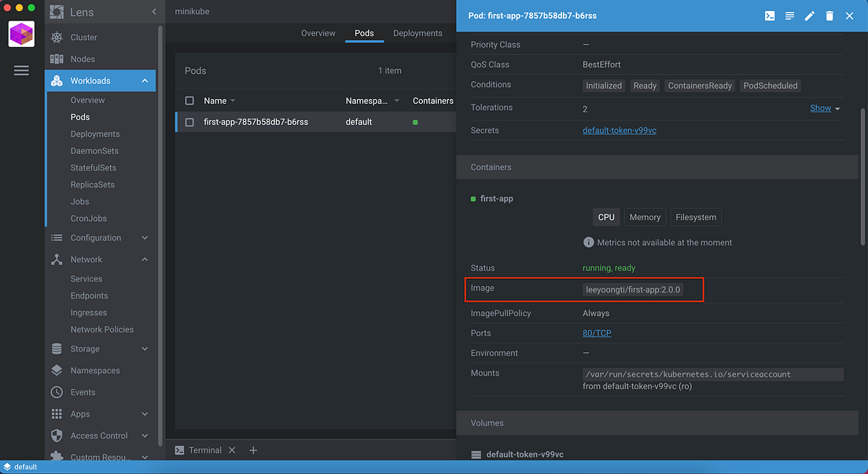Switch to the Deployments tab
The width and height of the screenshot is (868, 474).
(x=417, y=33)
